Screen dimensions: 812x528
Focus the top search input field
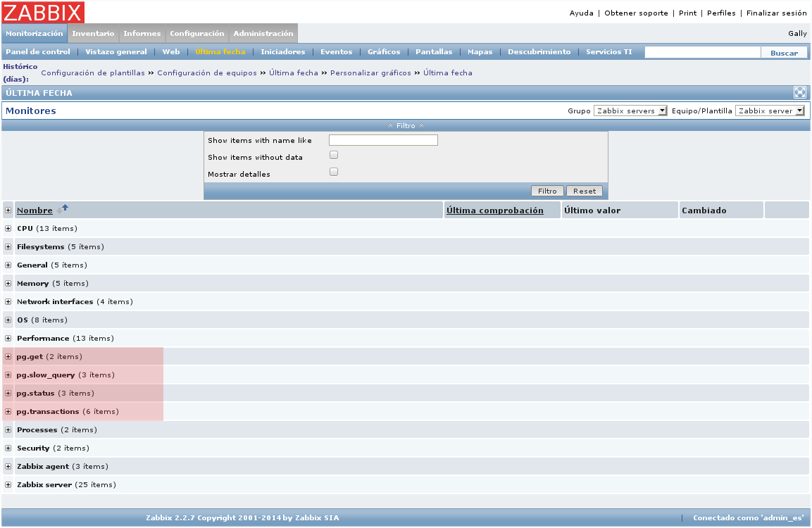coord(702,52)
